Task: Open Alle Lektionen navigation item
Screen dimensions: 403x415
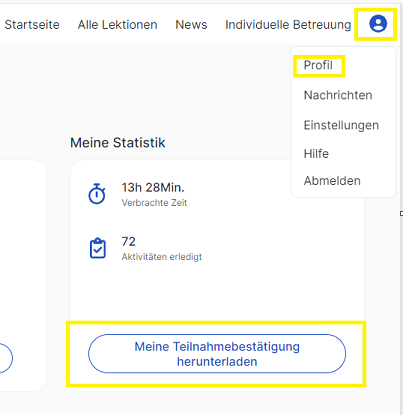Action: 118,25
